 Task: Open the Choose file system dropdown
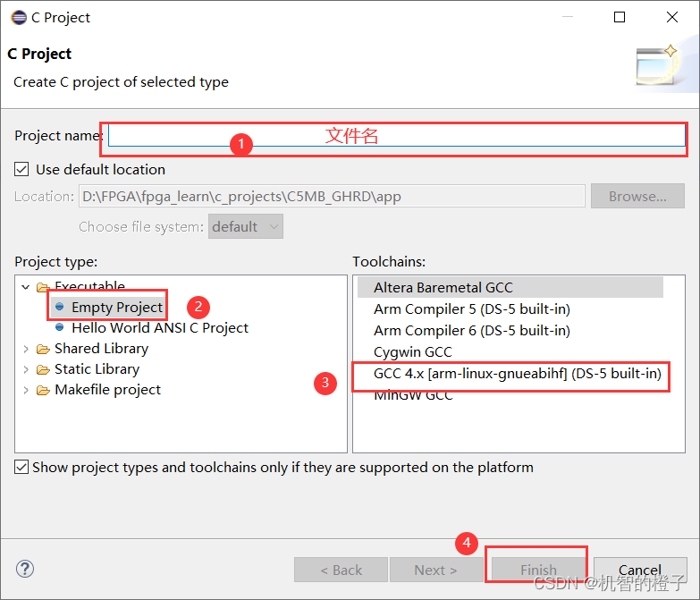pyautogui.click(x=246, y=227)
